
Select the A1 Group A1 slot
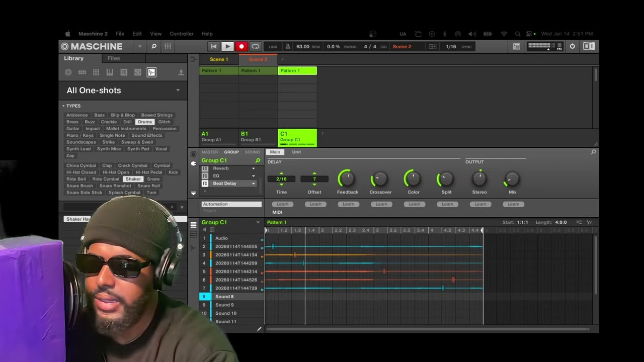pyautogui.click(x=218, y=137)
